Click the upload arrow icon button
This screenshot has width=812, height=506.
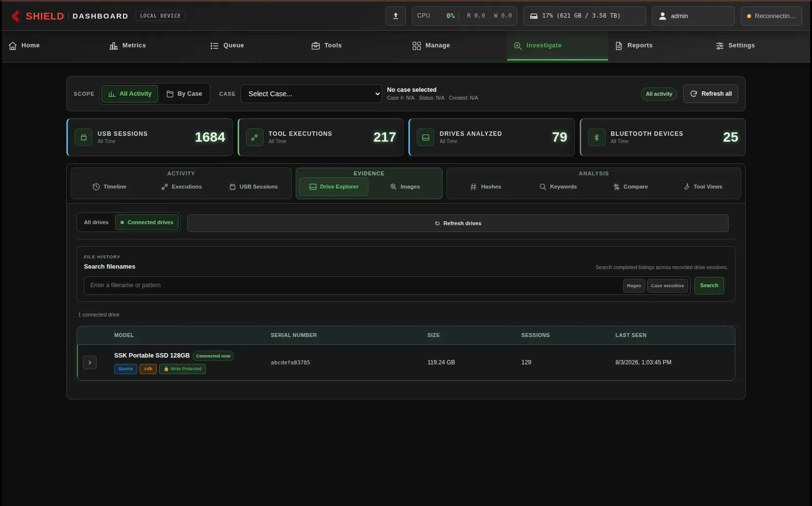(x=396, y=16)
